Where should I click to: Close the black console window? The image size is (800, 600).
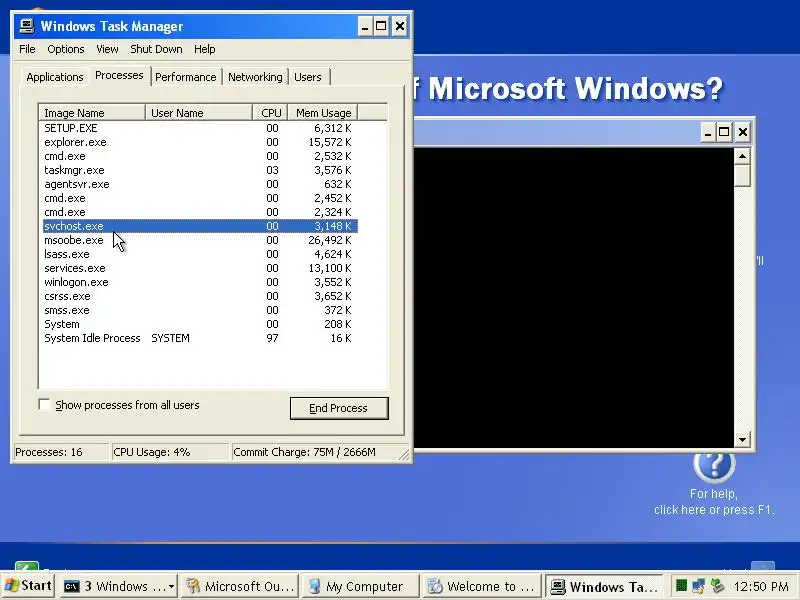(743, 133)
